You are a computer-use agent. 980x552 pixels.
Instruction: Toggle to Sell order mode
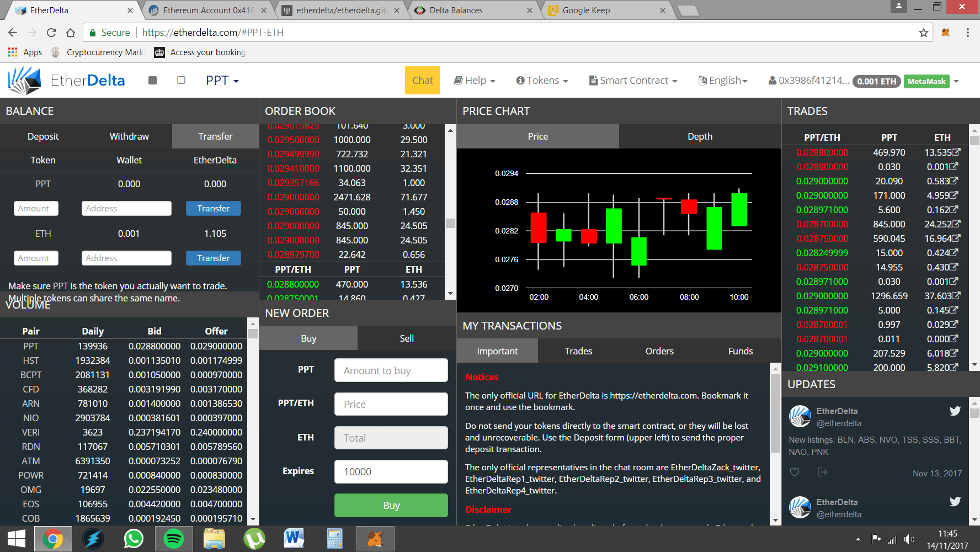click(x=407, y=338)
